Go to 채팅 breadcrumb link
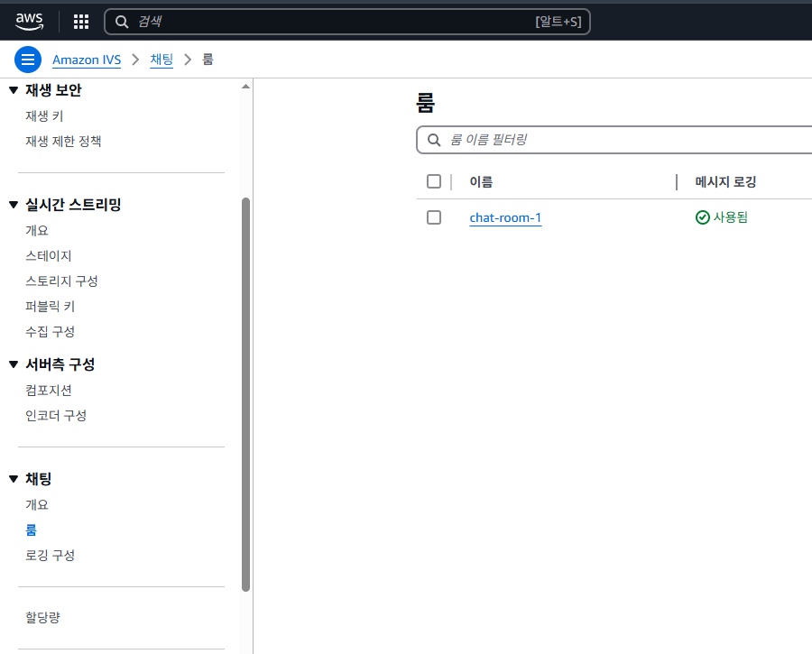 [x=161, y=60]
